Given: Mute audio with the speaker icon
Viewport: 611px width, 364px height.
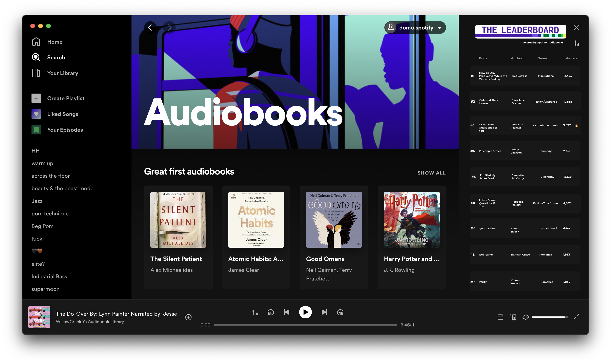Looking at the screenshot, I should coord(525,317).
